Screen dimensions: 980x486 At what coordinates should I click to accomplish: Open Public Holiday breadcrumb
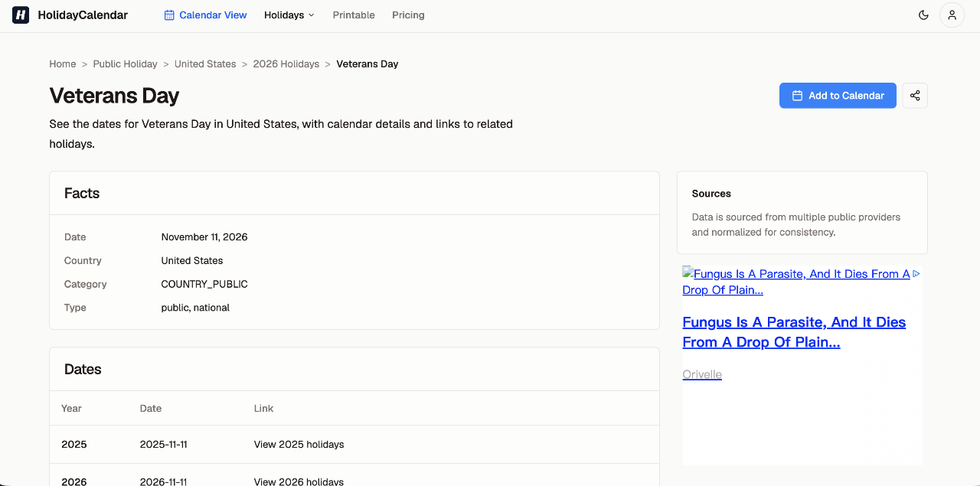(125, 64)
